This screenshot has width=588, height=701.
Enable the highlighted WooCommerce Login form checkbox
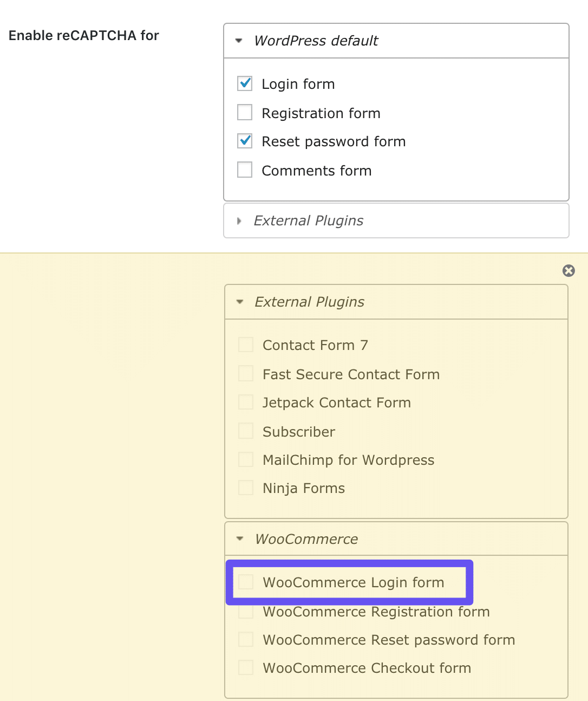pyautogui.click(x=246, y=582)
